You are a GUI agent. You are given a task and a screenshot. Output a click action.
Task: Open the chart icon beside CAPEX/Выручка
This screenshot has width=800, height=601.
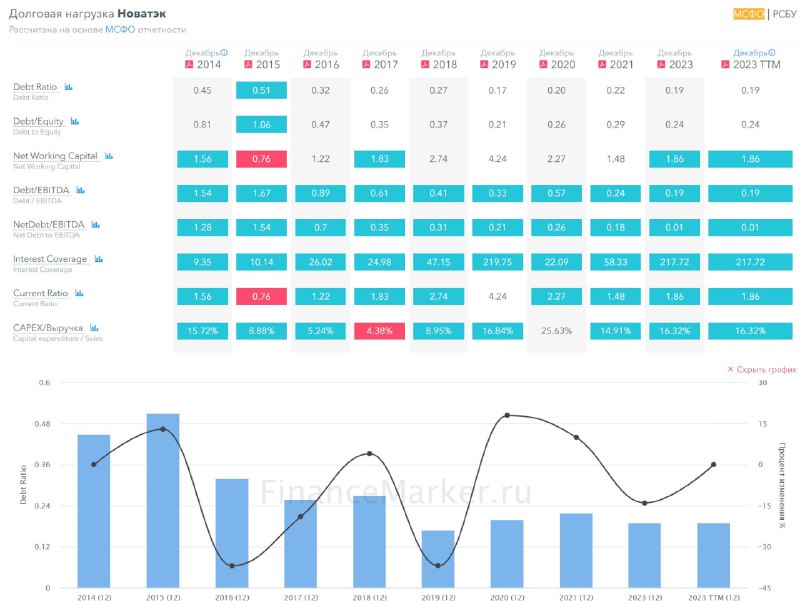94,328
